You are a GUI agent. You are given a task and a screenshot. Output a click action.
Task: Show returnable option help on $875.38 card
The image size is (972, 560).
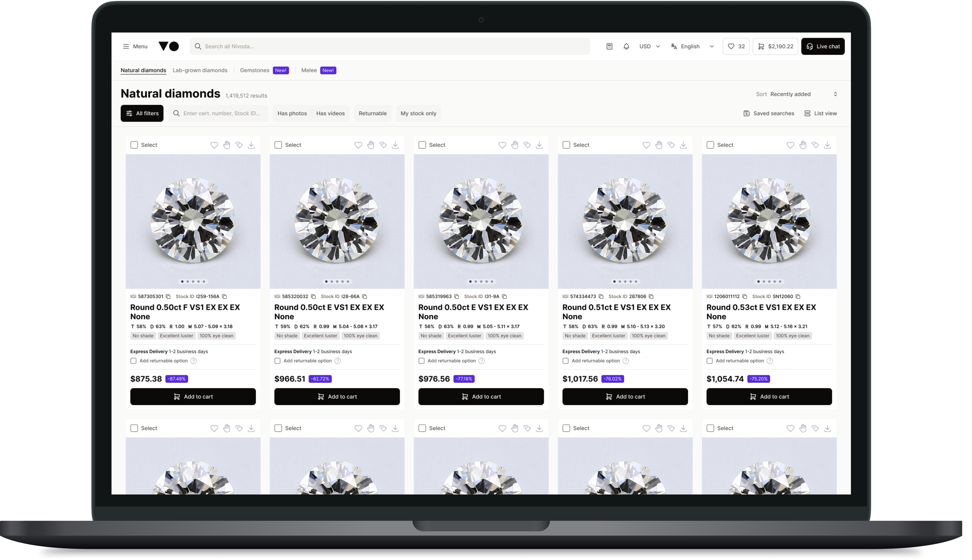194,361
